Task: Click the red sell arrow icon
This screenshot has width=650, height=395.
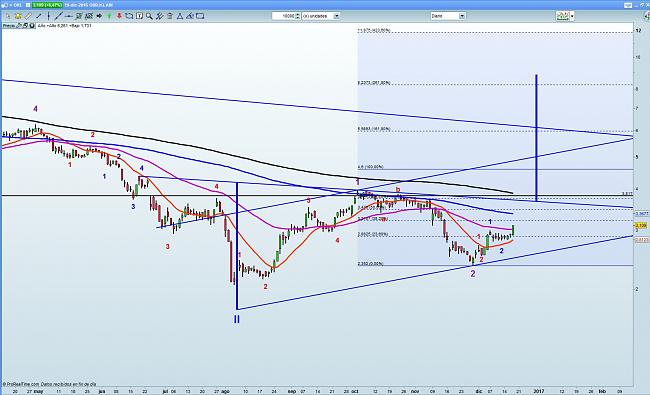Action: [119, 16]
